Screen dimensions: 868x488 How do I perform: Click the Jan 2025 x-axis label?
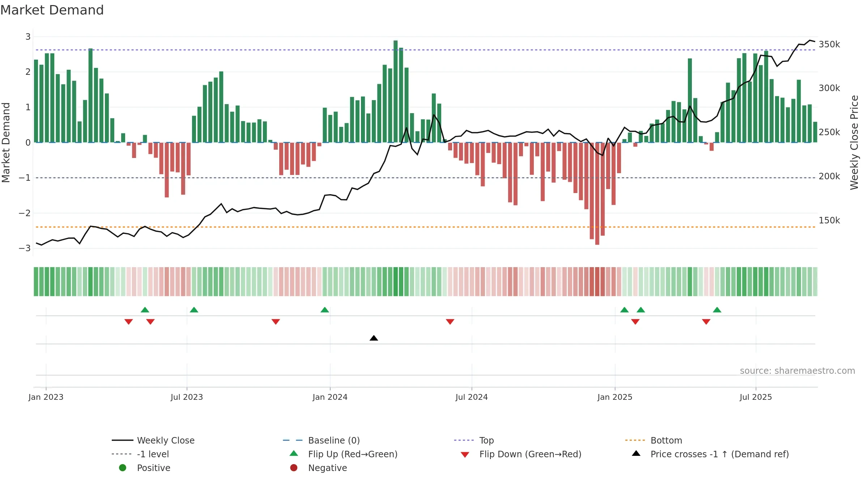[x=615, y=397]
